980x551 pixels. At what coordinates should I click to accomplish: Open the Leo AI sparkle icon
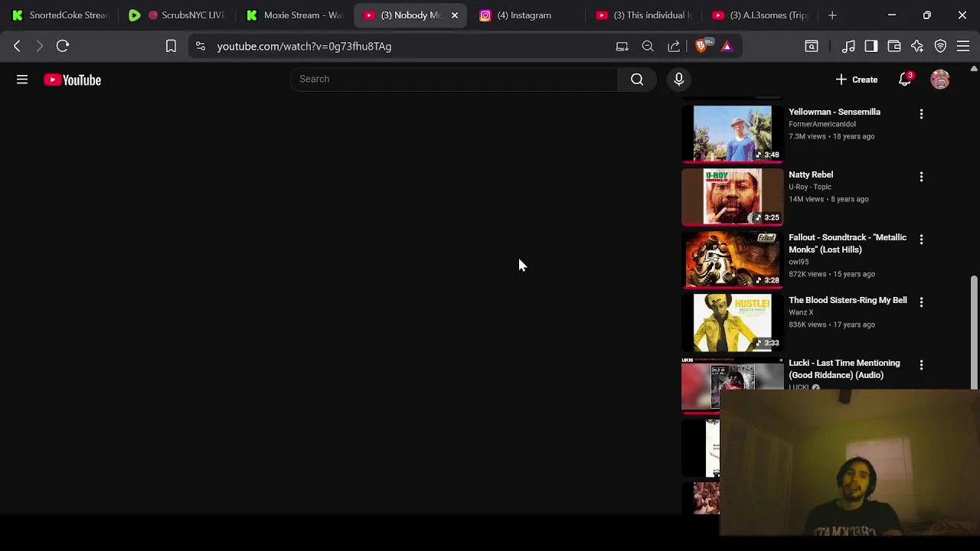[x=917, y=46]
